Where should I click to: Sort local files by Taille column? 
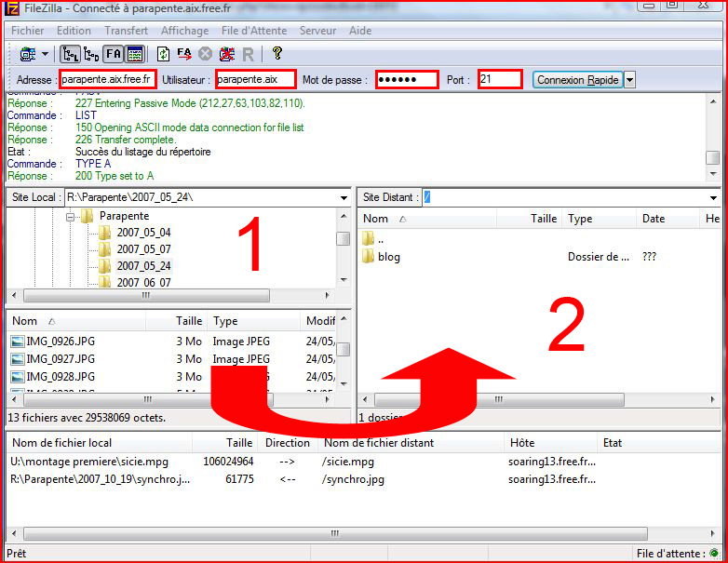177,321
